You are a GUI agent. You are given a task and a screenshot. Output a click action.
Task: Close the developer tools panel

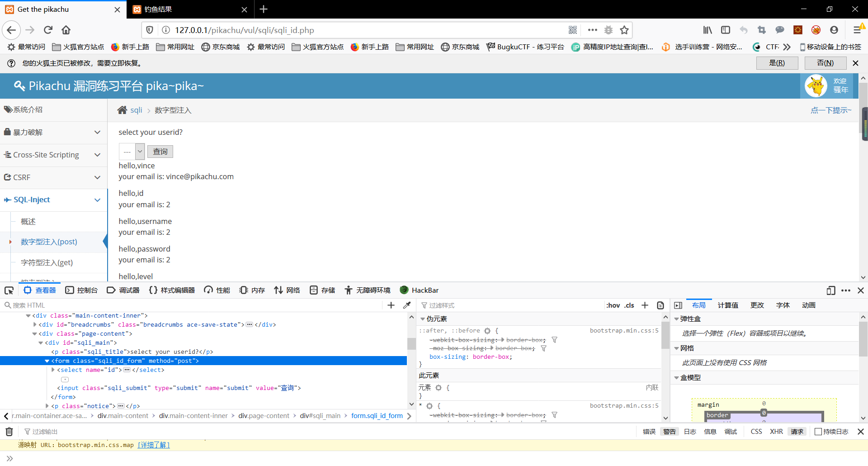click(x=861, y=290)
